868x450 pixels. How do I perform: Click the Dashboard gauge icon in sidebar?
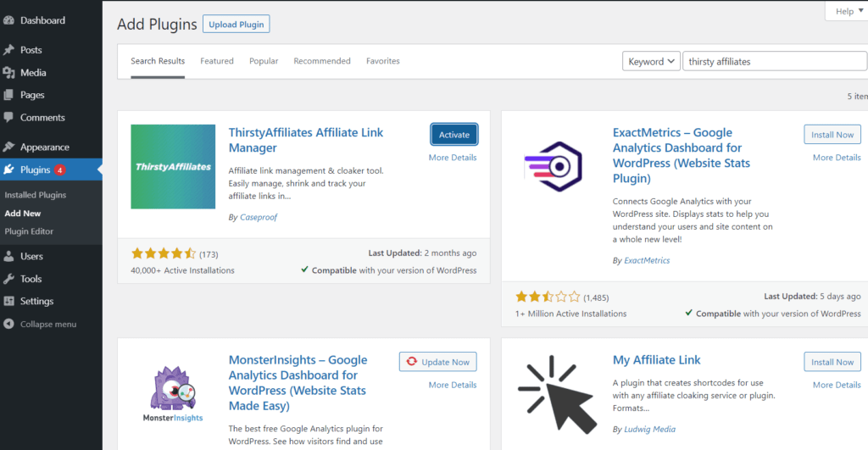[x=8, y=19]
